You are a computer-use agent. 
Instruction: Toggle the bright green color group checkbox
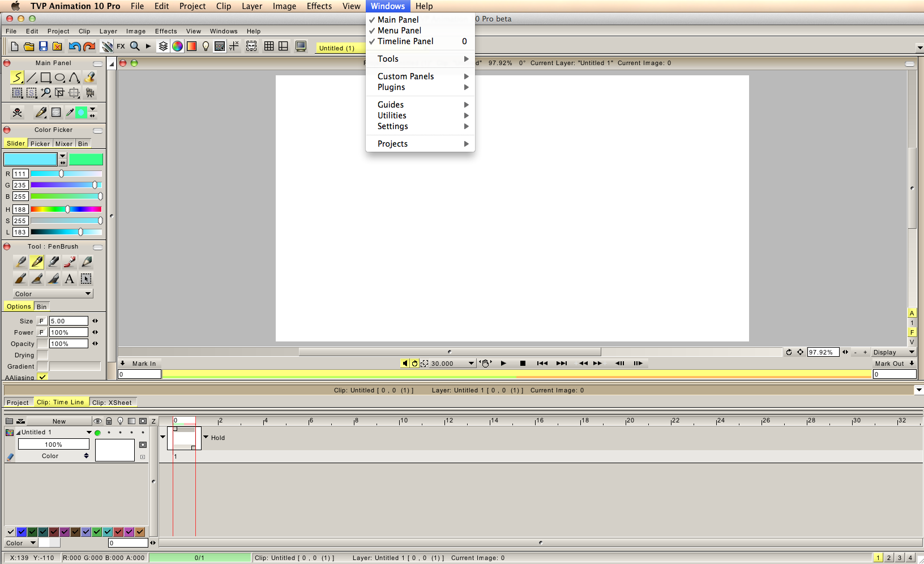[x=97, y=532]
